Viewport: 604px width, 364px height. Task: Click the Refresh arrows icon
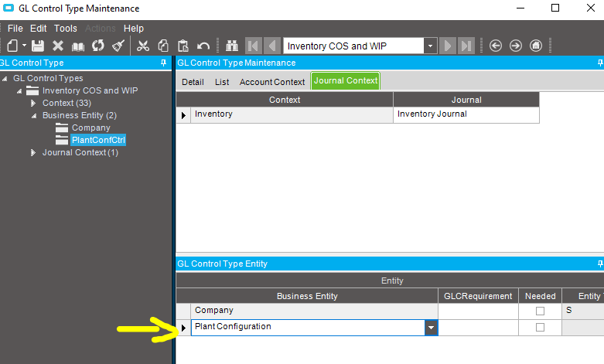[x=98, y=46]
